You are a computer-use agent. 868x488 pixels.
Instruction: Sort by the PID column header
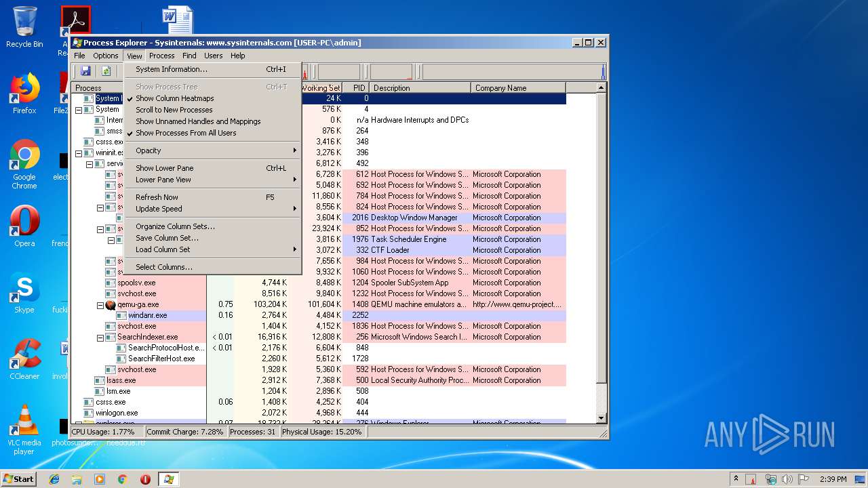(356, 88)
